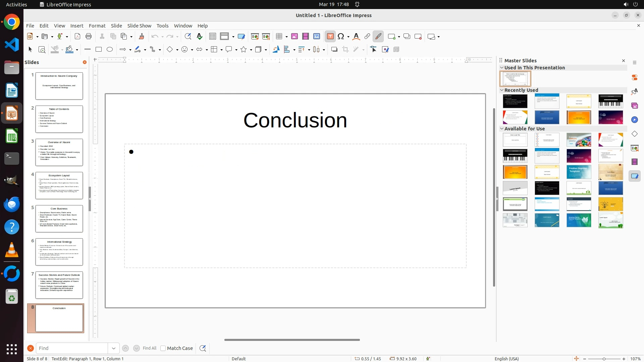Select slide 3 Overview of Xiaomi thumbnail
The width and height of the screenshot is (644, 362).
coord(59,152)
